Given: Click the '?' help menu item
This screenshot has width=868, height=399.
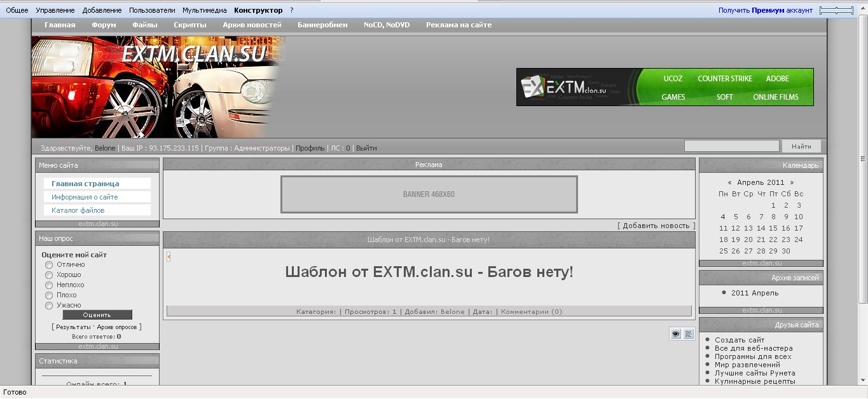Looking at the screenshot, I should (292, 10).
